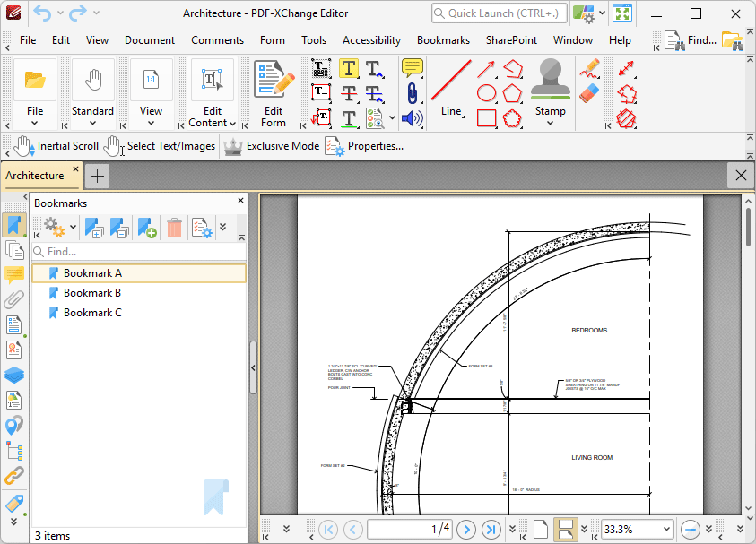
Task: Open the Comments menu
Action: click(x=217, y=40)
